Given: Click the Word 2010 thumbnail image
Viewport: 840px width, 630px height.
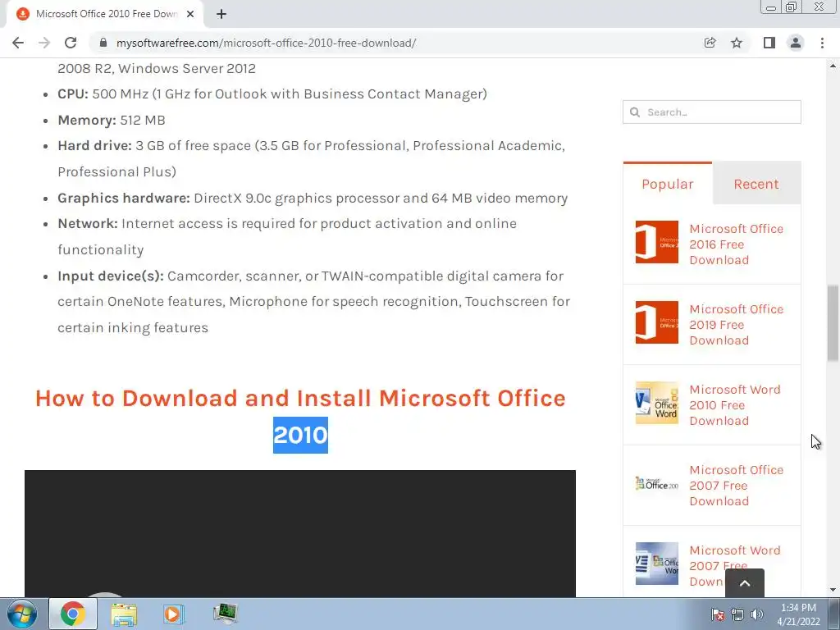Looking at the screenshot, I should pos(657,403).
